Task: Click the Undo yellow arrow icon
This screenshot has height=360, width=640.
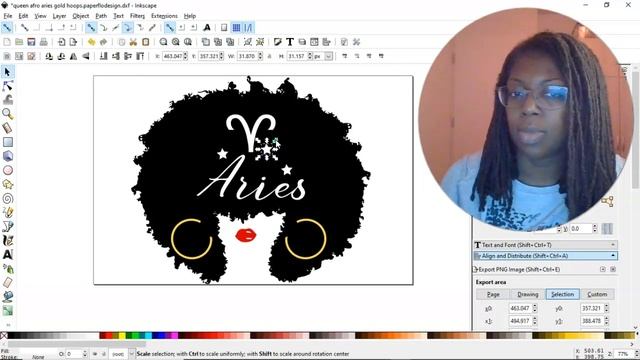Action: pos(91,42)
